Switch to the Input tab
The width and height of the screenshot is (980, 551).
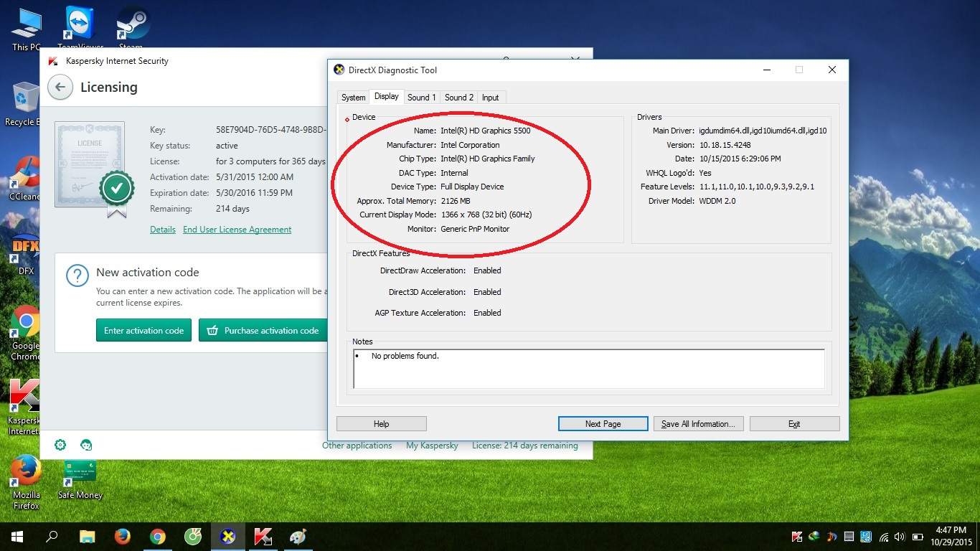pos(491,98)
